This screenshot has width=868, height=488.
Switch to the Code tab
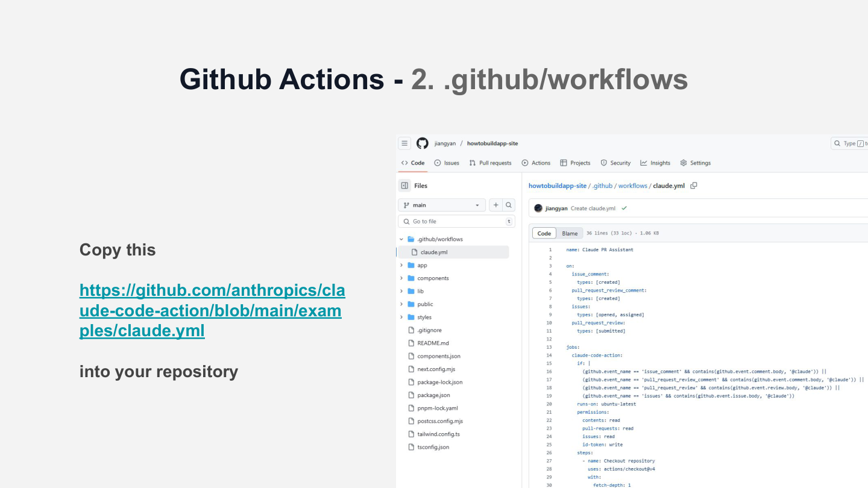(x=413, y=163)
